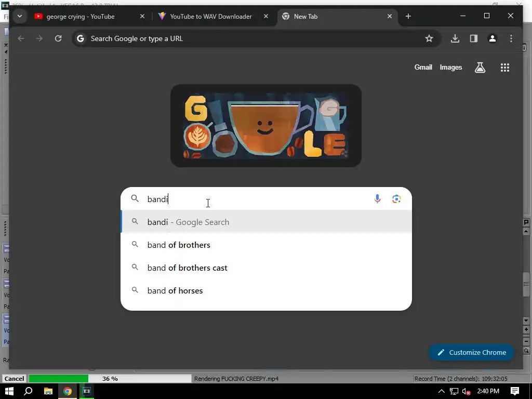The height and width of the screenshot is (399, 532).
Task: Open the muted volume tray icon
Action: pyautogui.click(x=466, y=391)
